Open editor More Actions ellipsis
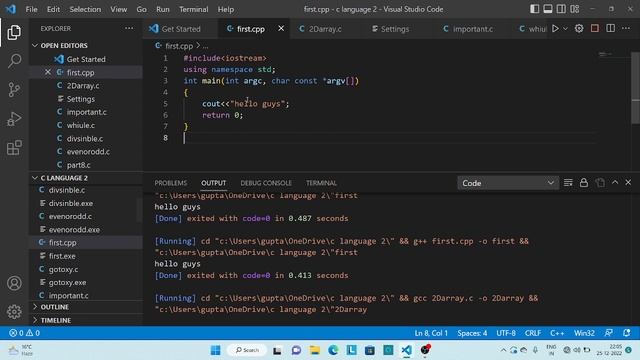This screenshot has height=360, width=640. tap(626, 29)
